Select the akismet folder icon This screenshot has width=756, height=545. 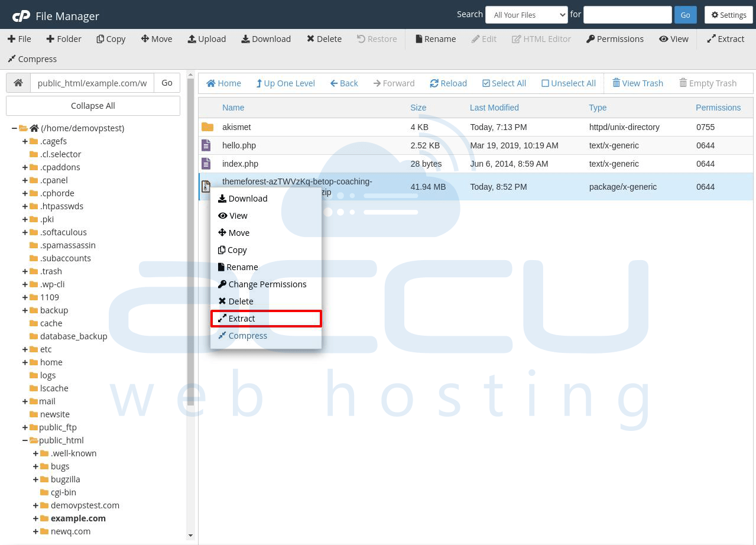(x=207, y=127)
